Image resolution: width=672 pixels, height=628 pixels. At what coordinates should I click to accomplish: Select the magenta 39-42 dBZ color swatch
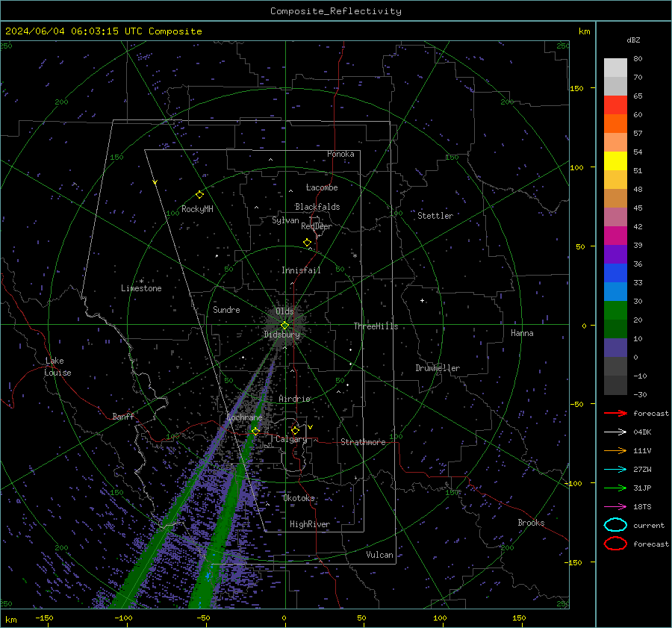615,236
